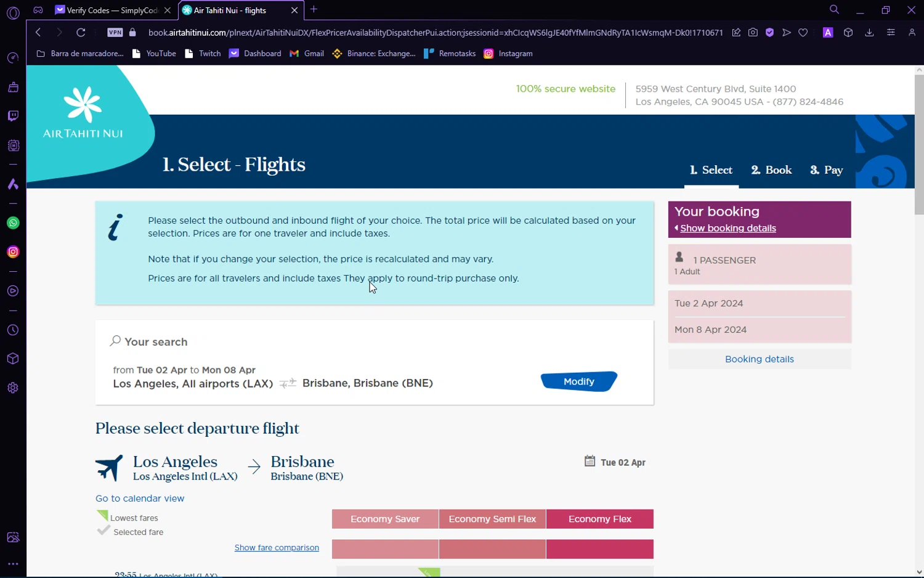This screenshot has height=578, width=924.
Task: Open Twitch bookmark
Action: point(203,54)
